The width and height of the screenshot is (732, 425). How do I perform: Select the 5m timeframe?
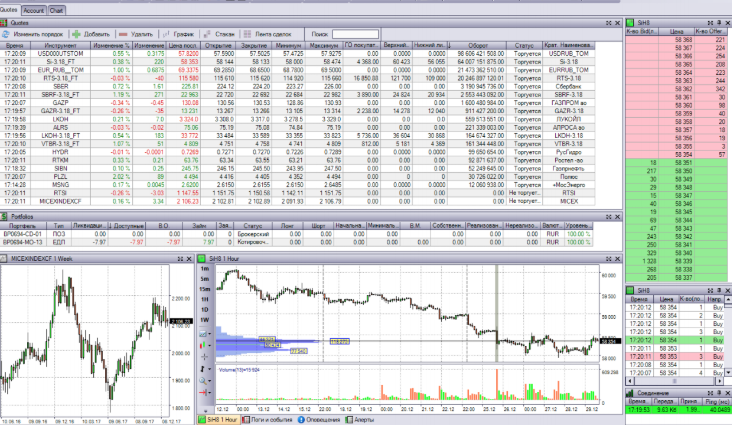click(204, 279)
